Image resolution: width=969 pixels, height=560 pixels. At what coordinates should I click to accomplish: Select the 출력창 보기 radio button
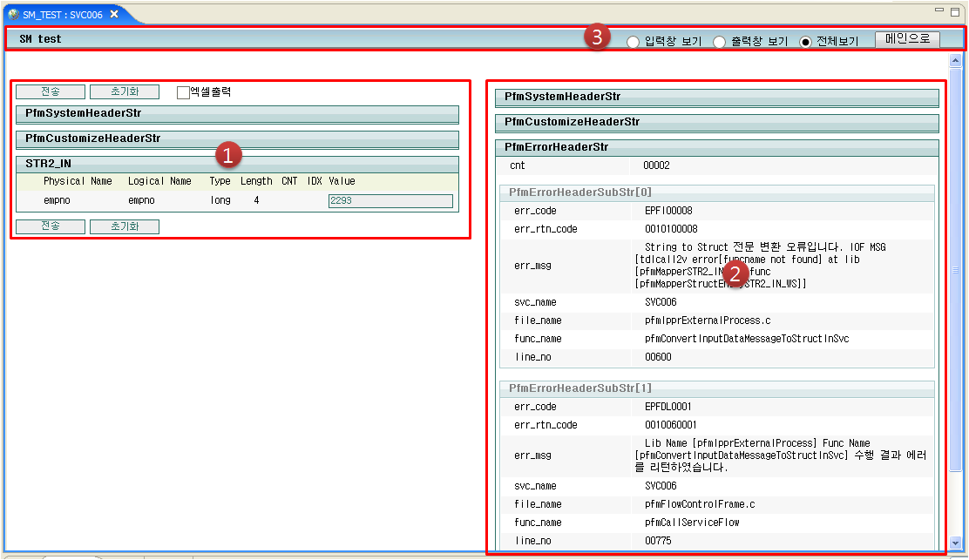[x=720, y=42]
